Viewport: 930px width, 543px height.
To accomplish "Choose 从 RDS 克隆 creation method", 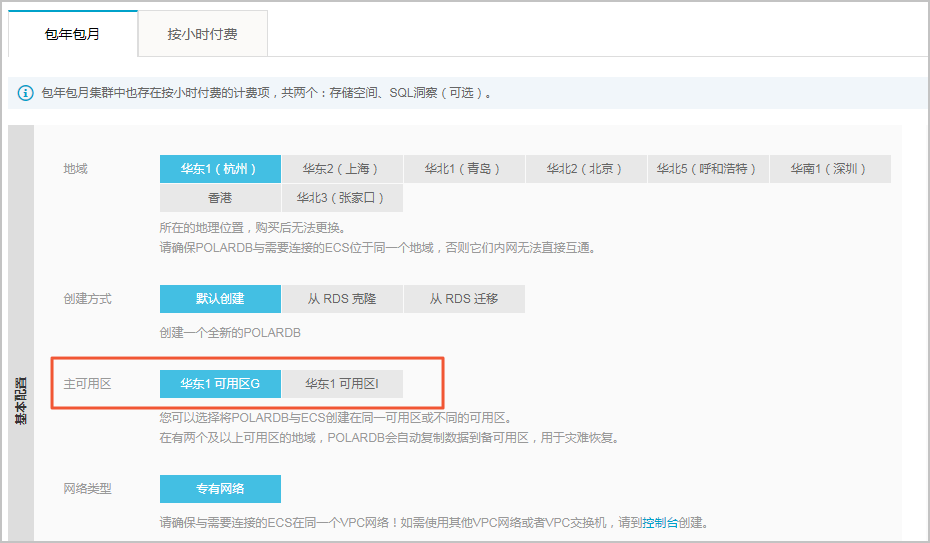I will click(342, 299).
